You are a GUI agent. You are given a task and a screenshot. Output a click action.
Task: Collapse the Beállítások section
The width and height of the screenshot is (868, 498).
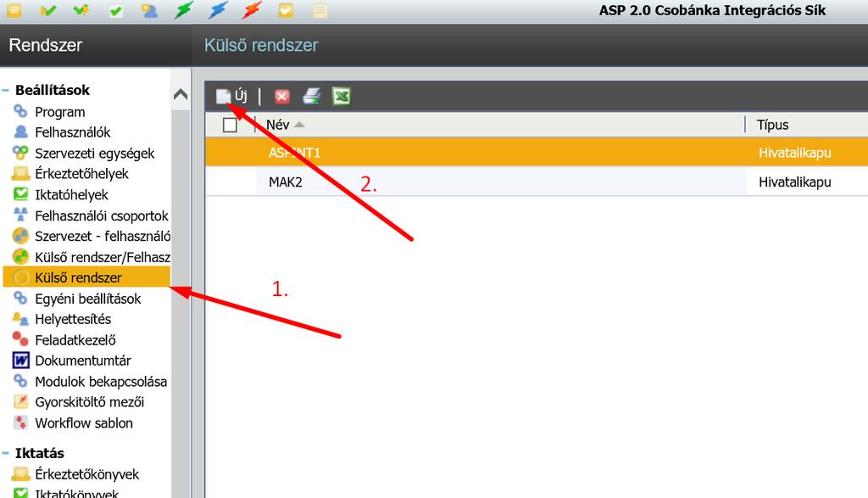click(6, 90)
